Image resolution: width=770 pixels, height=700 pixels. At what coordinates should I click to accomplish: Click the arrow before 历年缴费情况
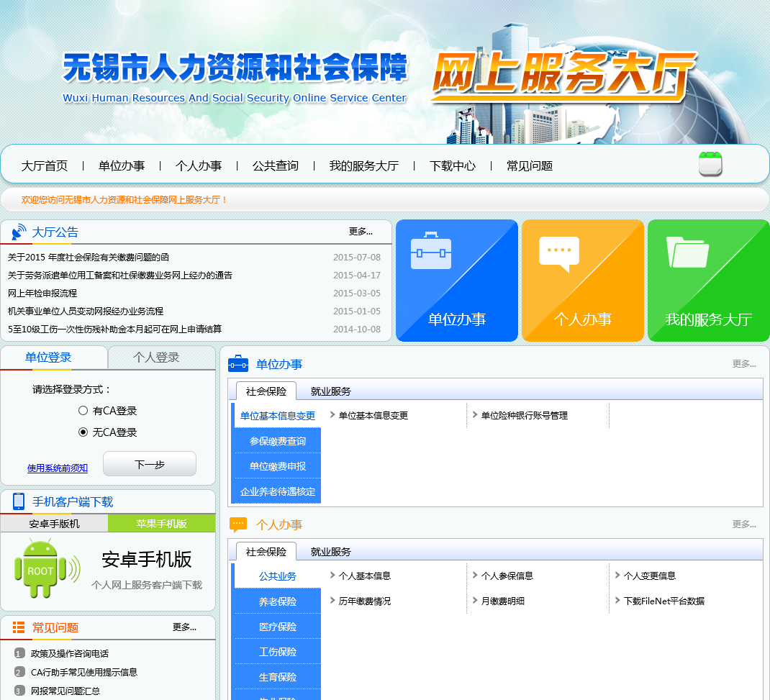pos(332,600)
